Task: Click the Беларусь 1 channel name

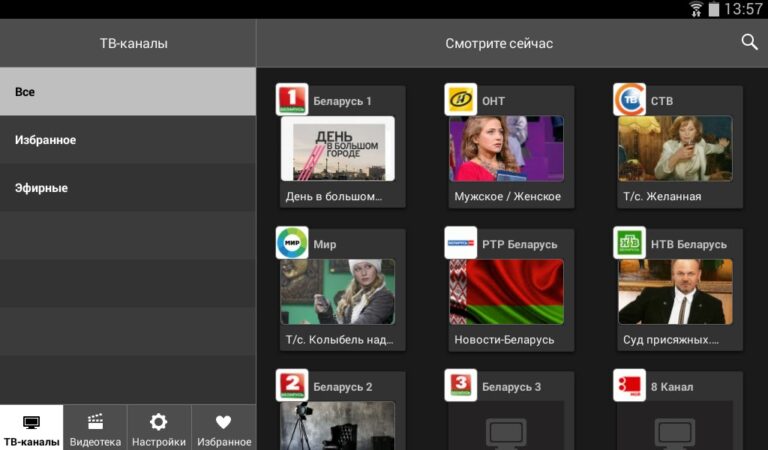Action: click(342, 101)
